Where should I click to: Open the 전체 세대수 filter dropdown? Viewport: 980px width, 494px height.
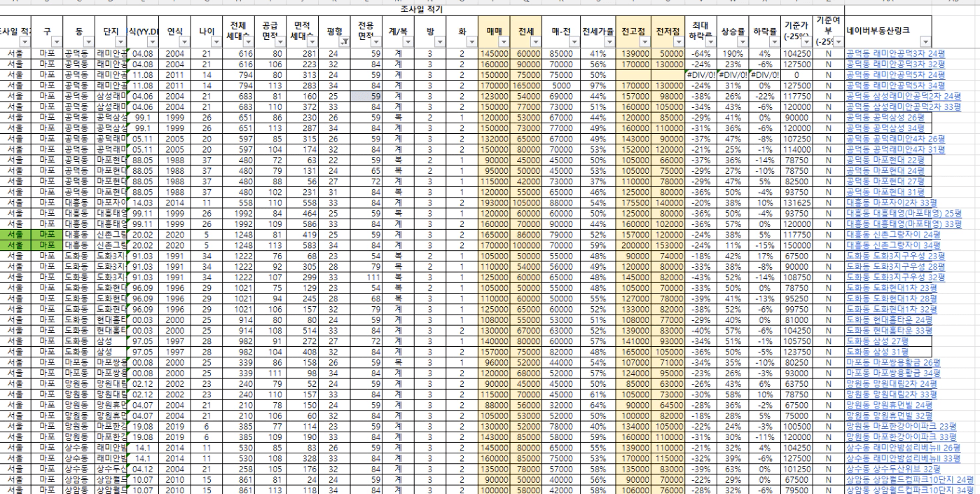click(x=249, y=43)
